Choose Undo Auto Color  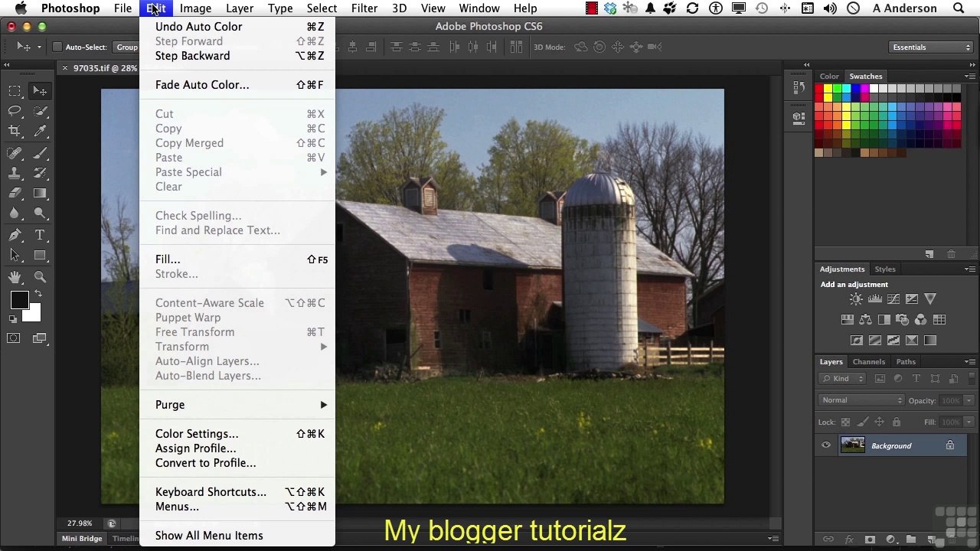pyautogui.click(x=237, y=27)
